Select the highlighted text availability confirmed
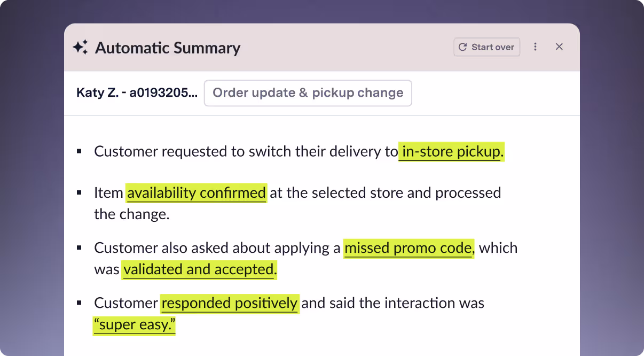The height and width of the screenshot is (356, 644). click(x=196, y=192)
